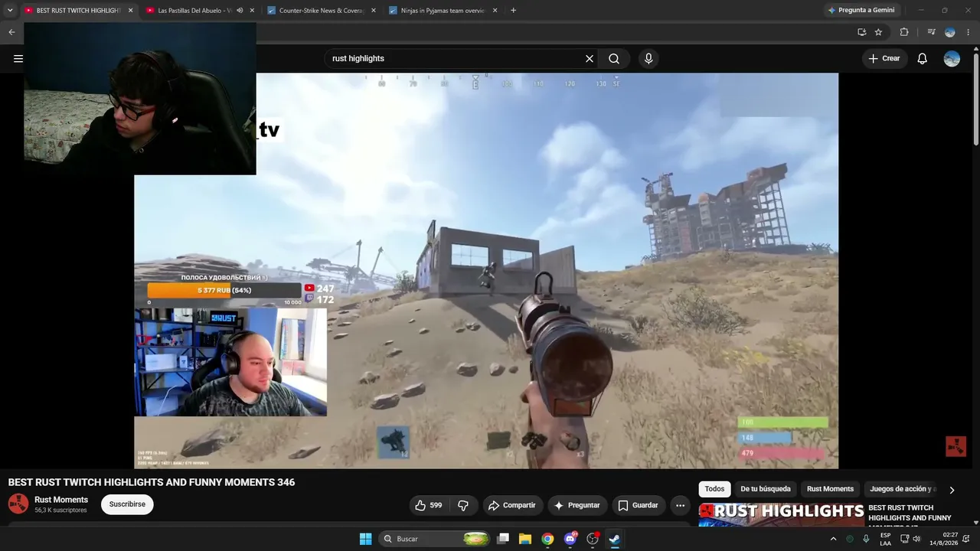Open the taskbar notification center icon
This screenshot has width=980, height=551.
click(x=966, y=539)
